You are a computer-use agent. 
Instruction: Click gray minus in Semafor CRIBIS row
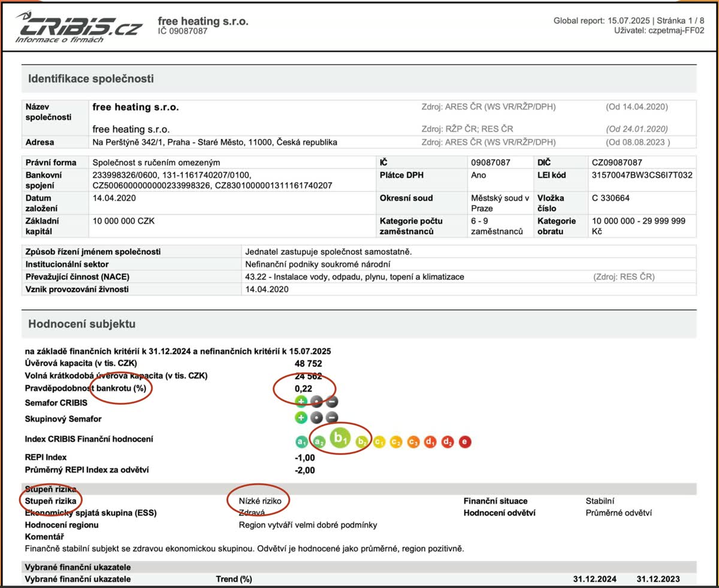click(x=332, y=402)
